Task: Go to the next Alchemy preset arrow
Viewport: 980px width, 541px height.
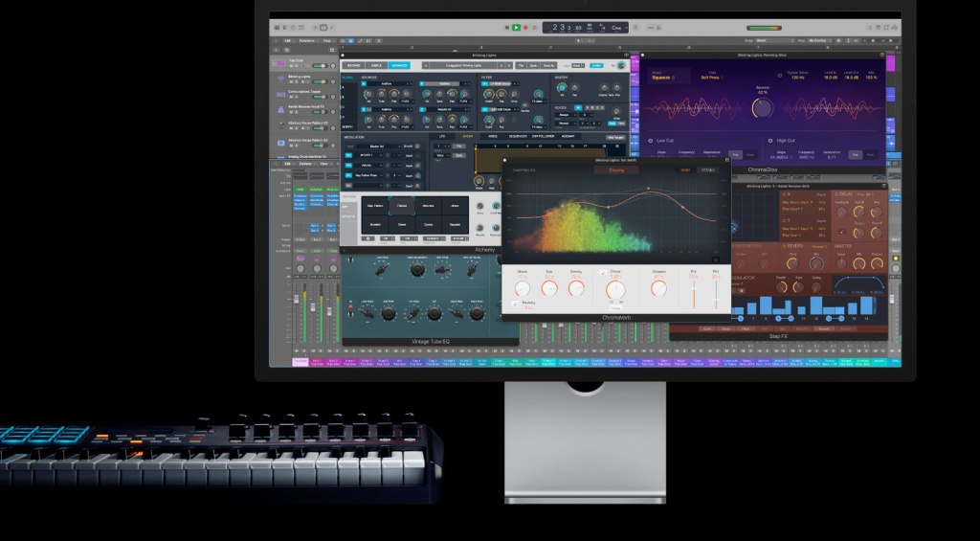Action: (x=509, y=66)
